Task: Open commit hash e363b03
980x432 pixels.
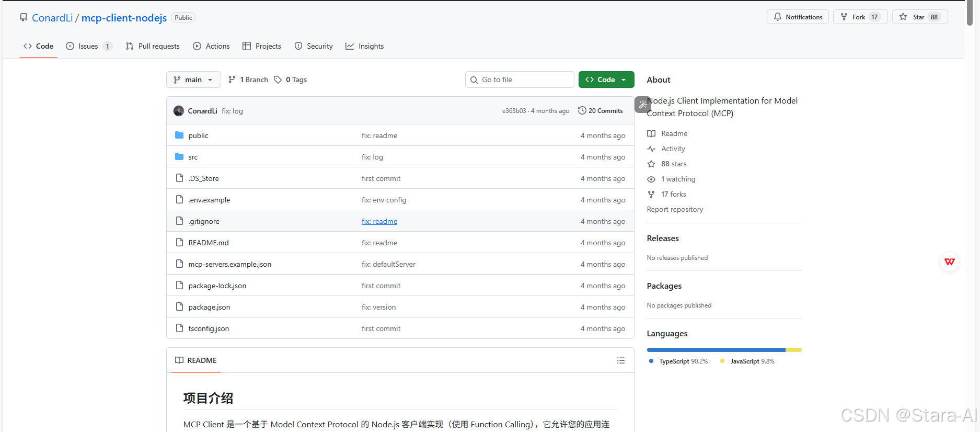Action: (514, 111)
